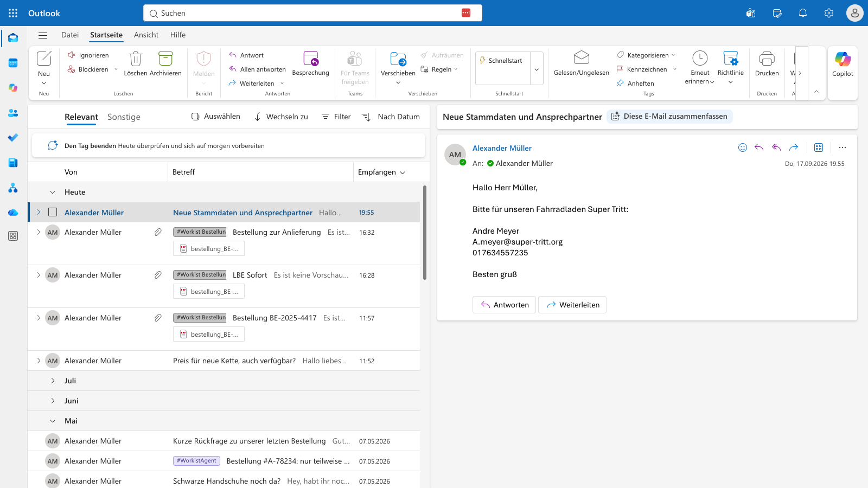Open Copilot from the ribbon
868x488 pixels.
point(843,65)
